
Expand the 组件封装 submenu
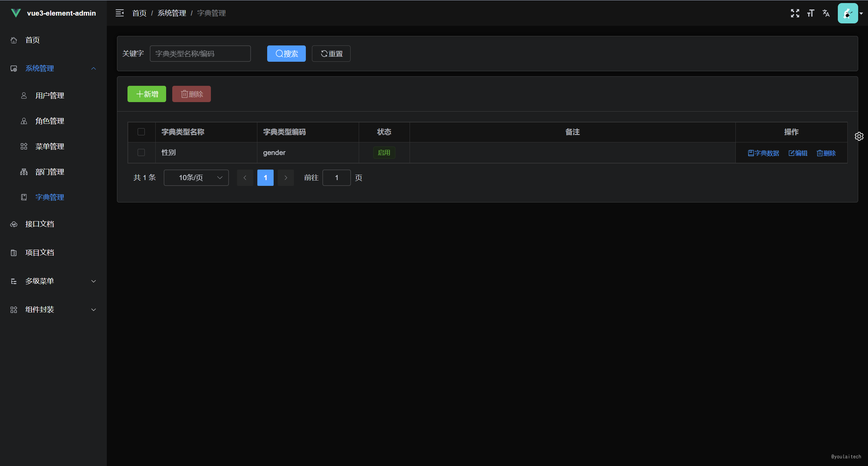(53, 310)
